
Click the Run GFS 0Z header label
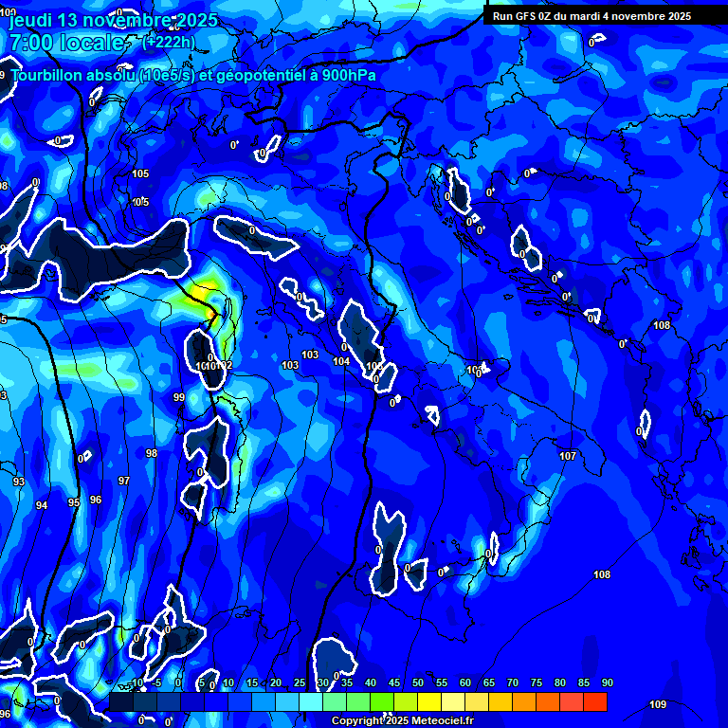pyautogui.click(x=591, y=16)
